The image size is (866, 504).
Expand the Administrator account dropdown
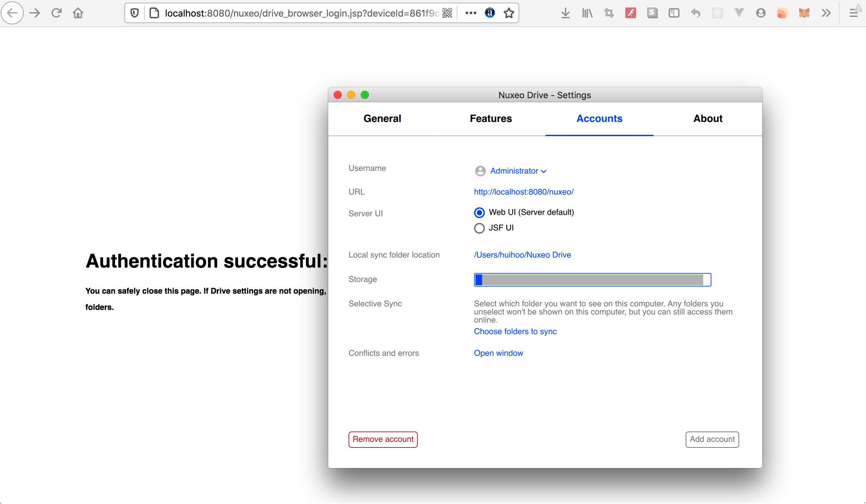(x=518, y=171)
